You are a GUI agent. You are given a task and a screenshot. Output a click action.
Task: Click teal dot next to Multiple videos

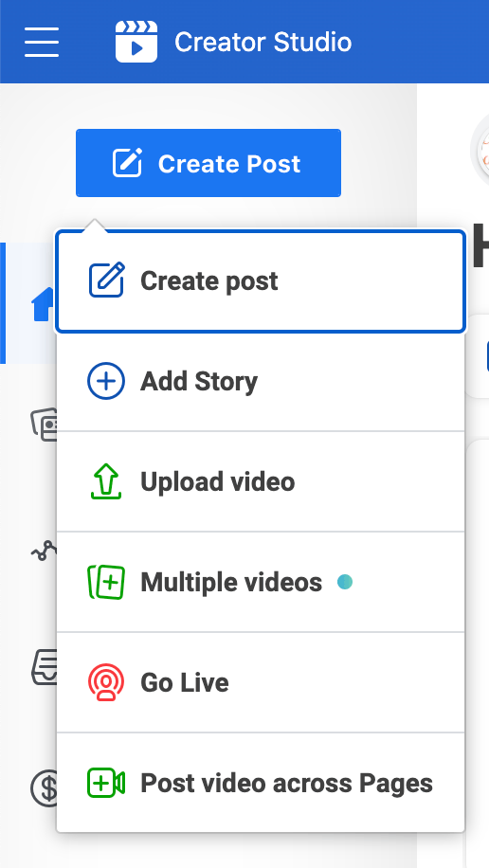[345, 583]
